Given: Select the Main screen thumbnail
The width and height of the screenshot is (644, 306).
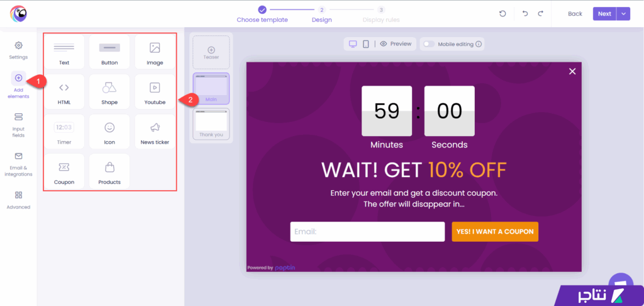Looking at the screenshot, I should 211,88.
